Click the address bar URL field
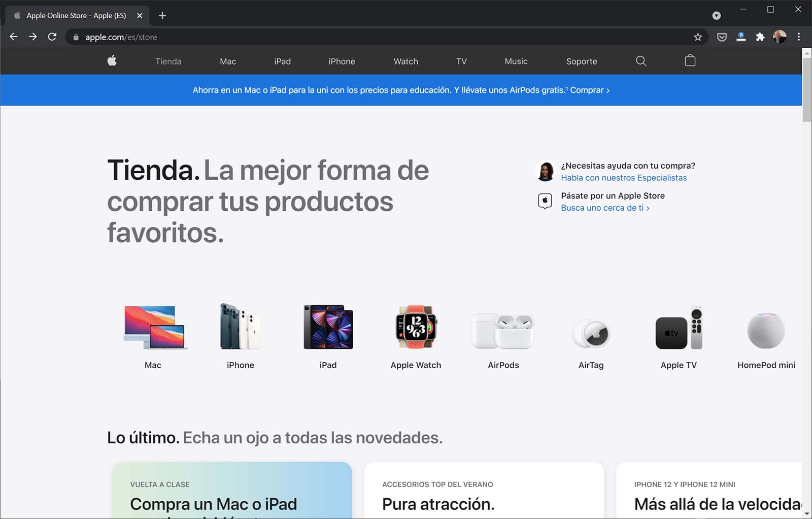 pyautogui.click(x=386, y=37)
